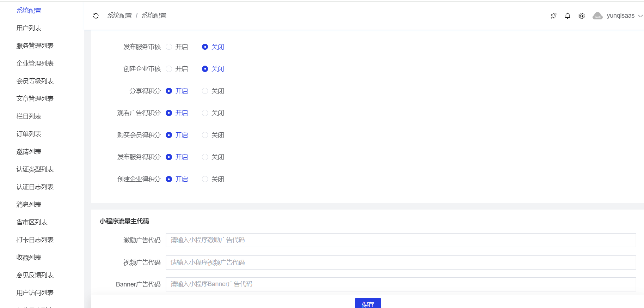Image resolution: width=644 pixels, height=308 pixels.
Task: Select 开启 for 分享得积分
Action: (169, 91)
